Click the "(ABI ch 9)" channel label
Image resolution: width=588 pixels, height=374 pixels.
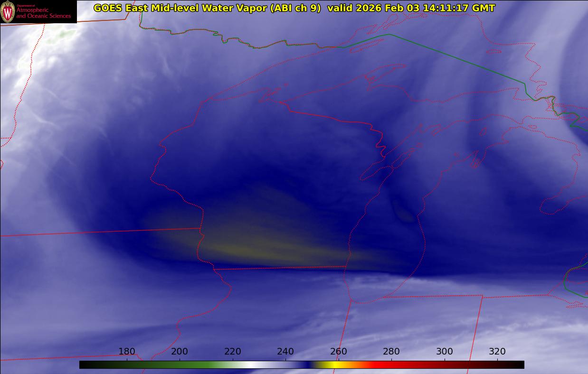coord(295,8)
